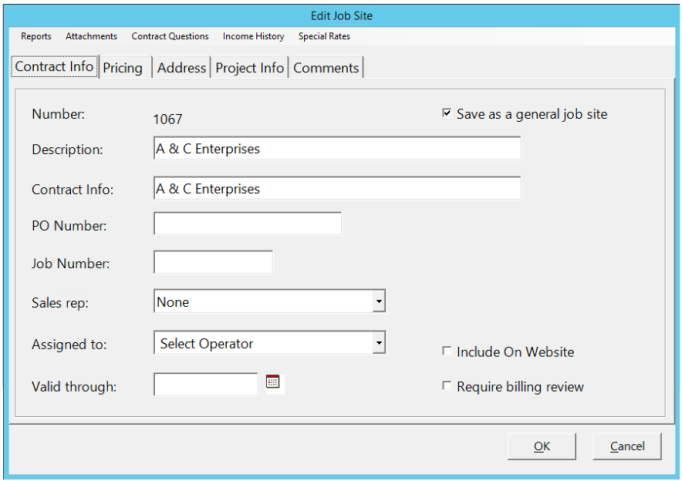This screenshot has height=481, width=682.
Task: Focus the PO Number input field
Action: [247, 224]
